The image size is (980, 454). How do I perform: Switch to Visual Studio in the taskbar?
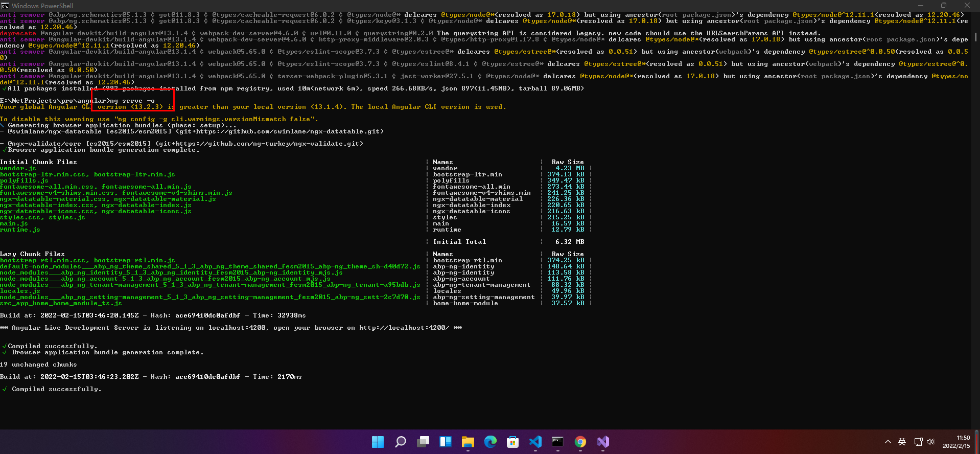(603, 442)
